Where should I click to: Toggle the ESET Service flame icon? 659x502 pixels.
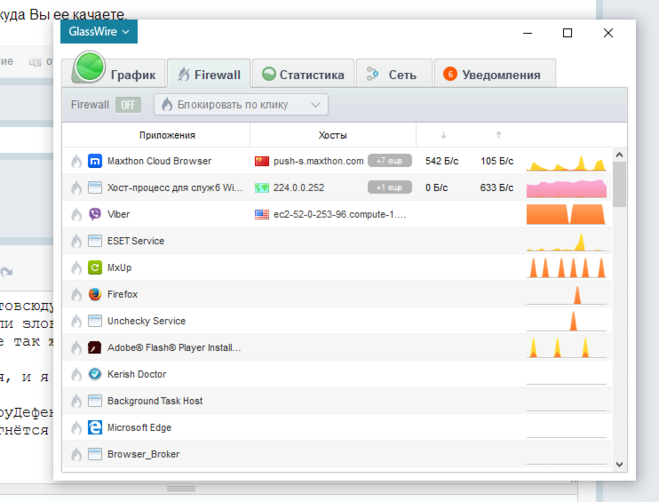click(76, 241)
